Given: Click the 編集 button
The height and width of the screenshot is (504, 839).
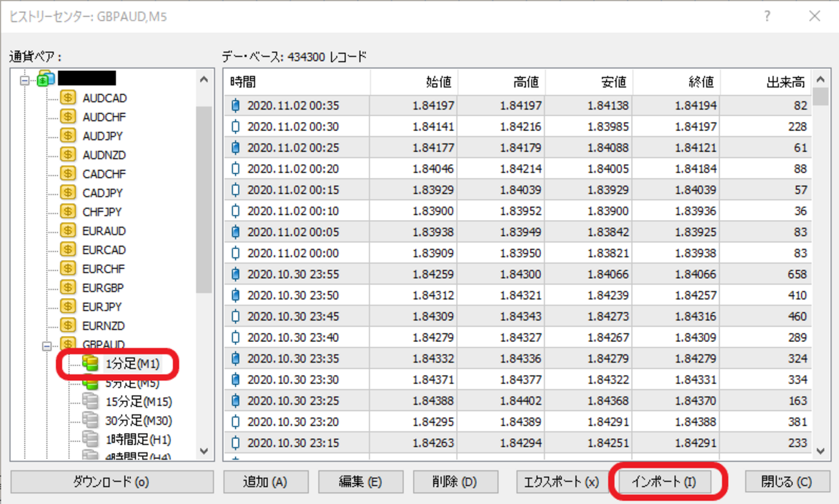Looking at the screenshot, I should coord(361,481).
